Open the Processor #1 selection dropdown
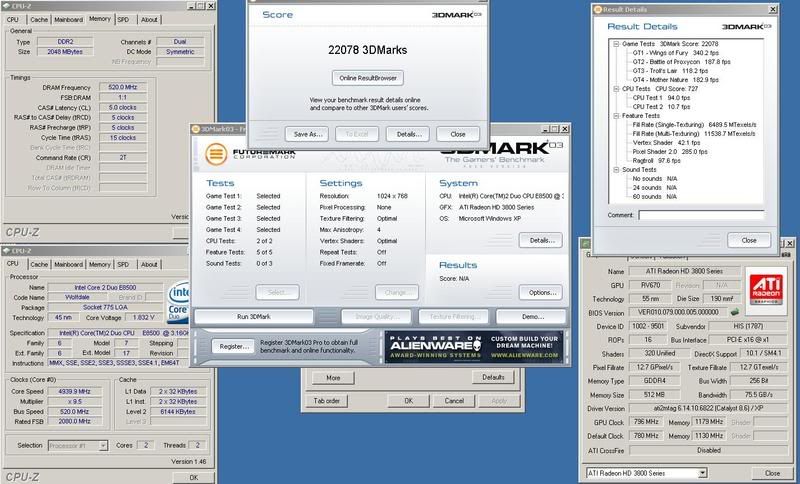 103,445
